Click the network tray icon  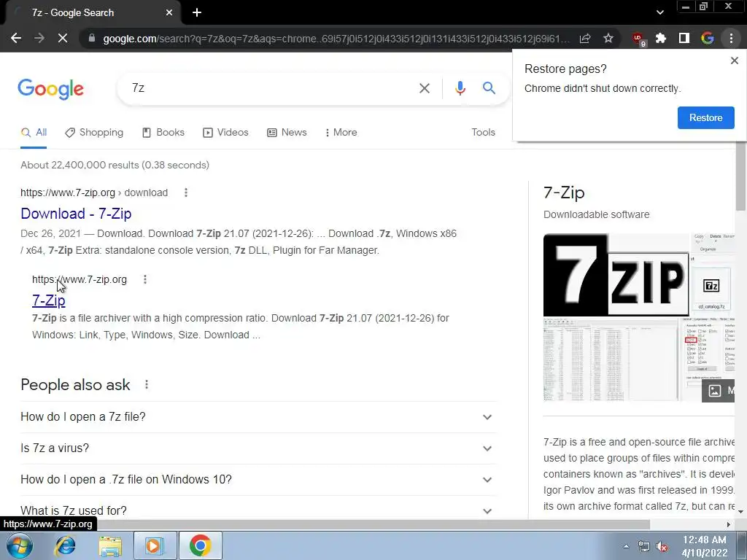[643, 547]
